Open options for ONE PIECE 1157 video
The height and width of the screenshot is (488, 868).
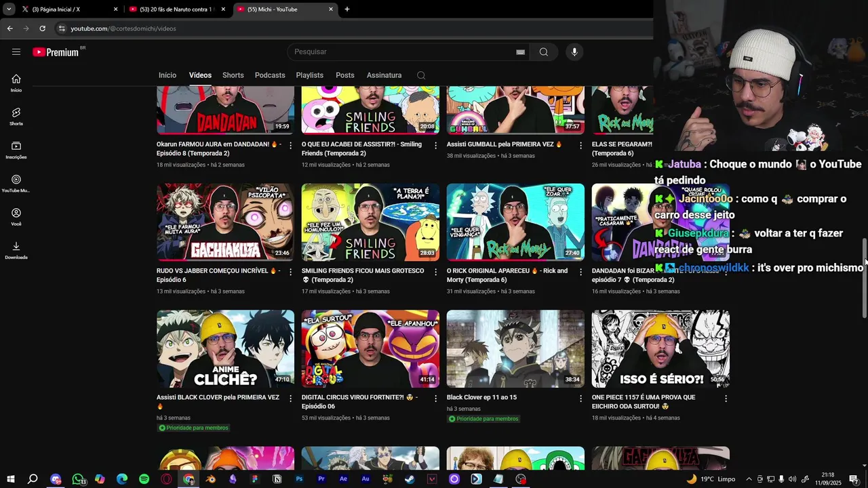726,399
